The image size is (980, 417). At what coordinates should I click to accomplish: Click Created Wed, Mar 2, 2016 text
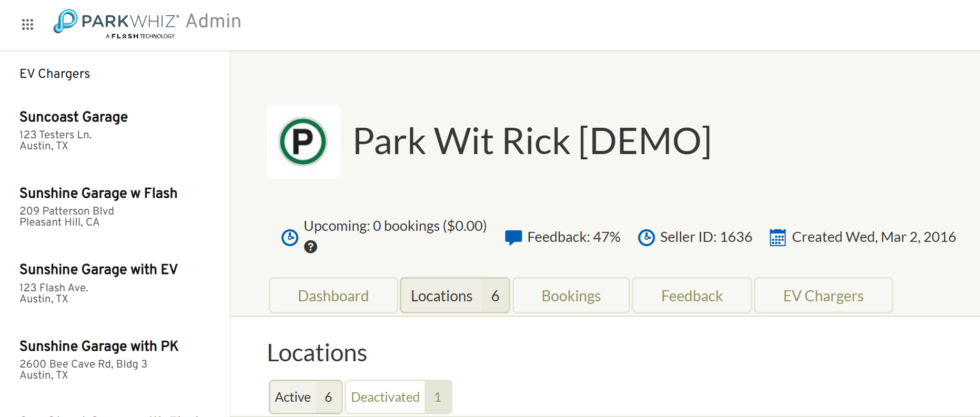point(874,237)
